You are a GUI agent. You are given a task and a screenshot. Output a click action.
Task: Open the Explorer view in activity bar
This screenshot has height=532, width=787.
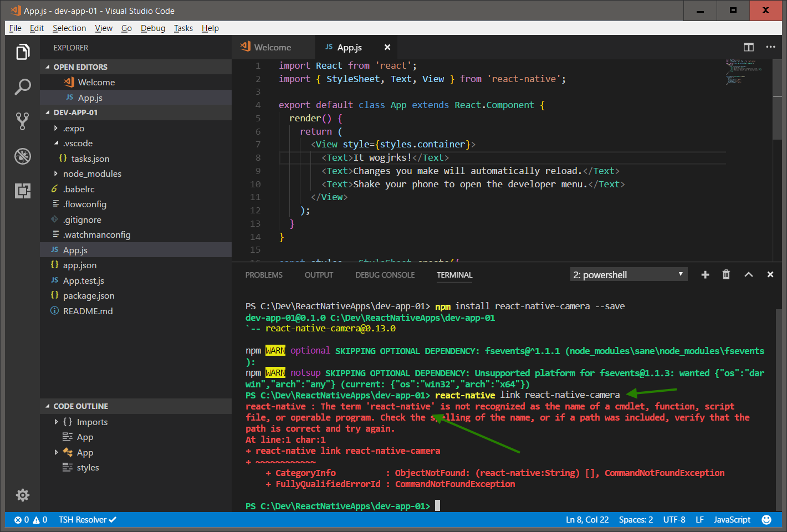click(x=22, y=52)
